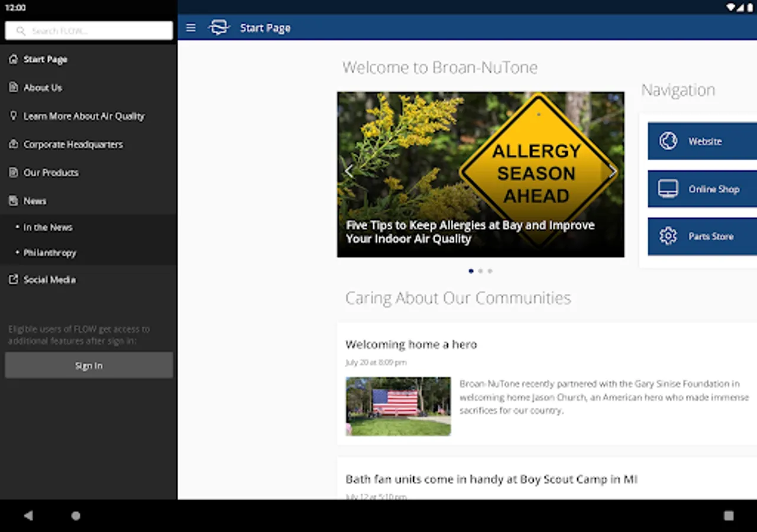
Task: Click the Social Media external link icon
Action: (14, 280)
